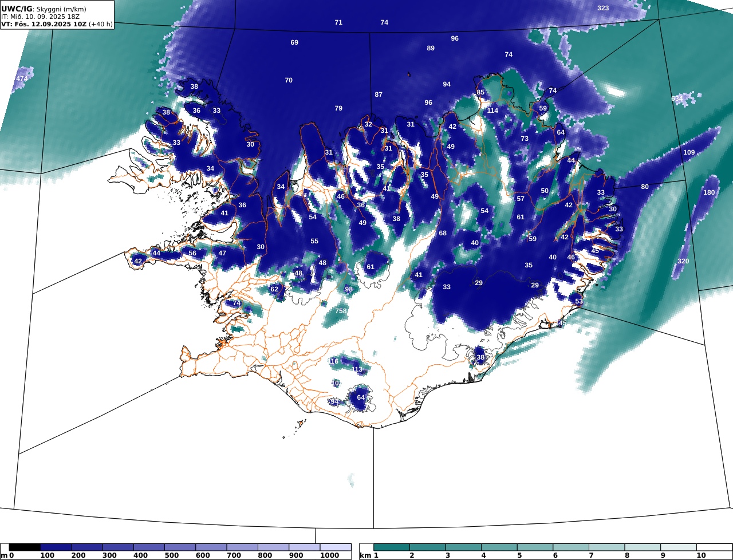Click the map value 56

click(192, 253)
